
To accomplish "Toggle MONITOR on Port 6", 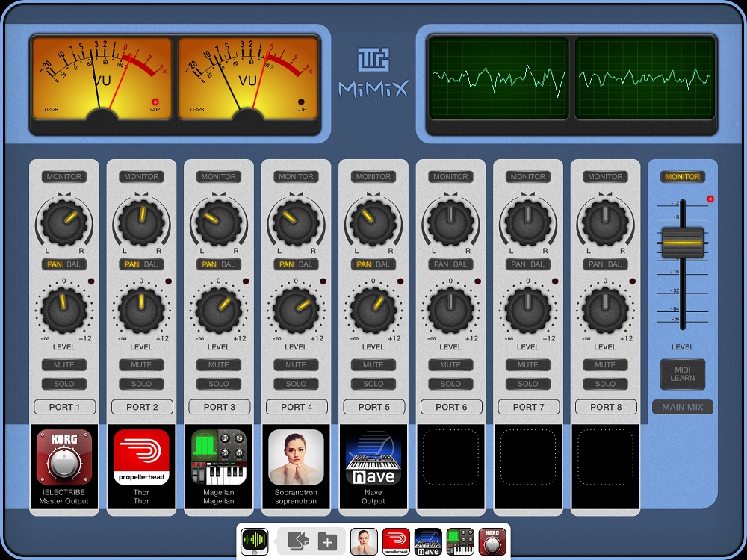I will [x=450, y=177].
